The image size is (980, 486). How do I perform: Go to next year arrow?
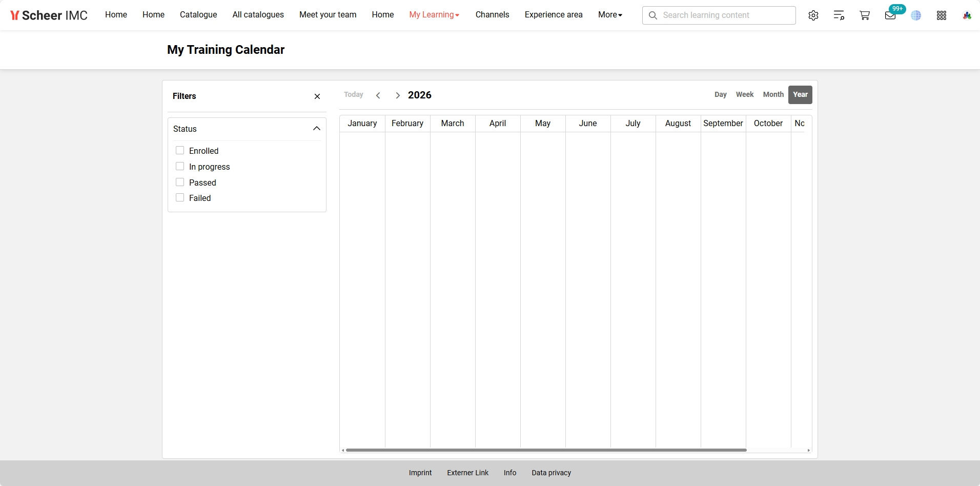pos(398,95)
